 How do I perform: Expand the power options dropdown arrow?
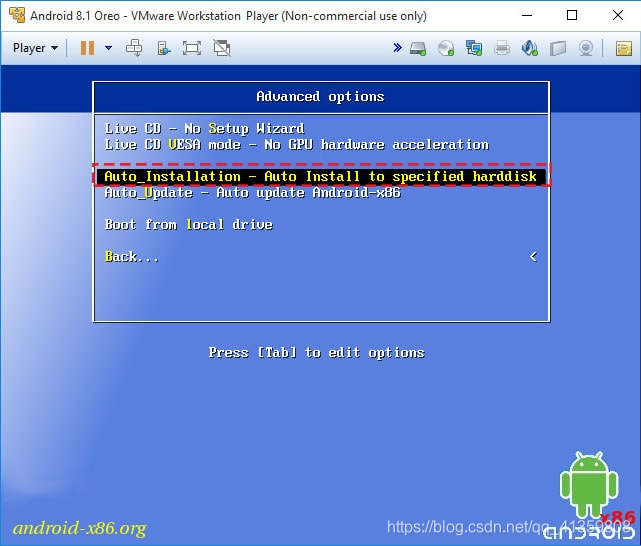(x=108, y=48)
